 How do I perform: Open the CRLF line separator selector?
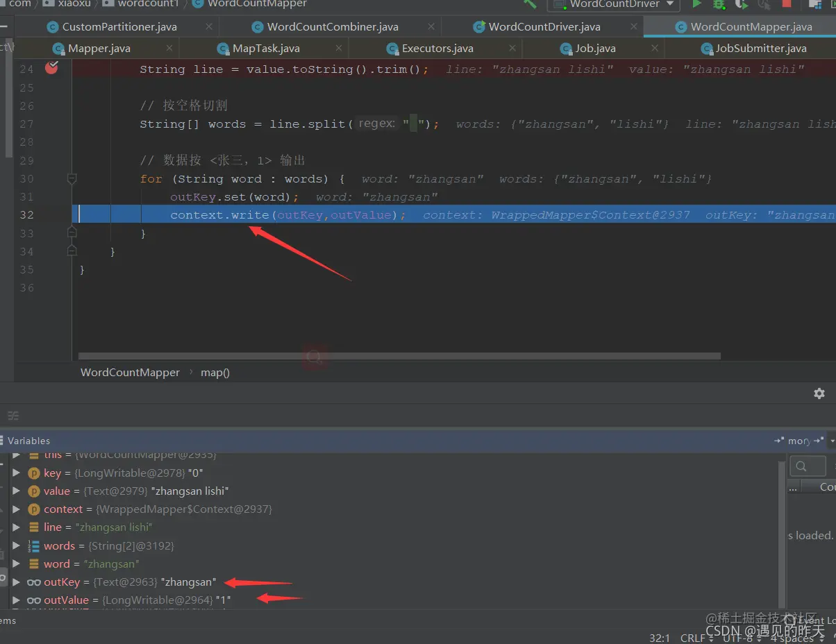point(696,638)
